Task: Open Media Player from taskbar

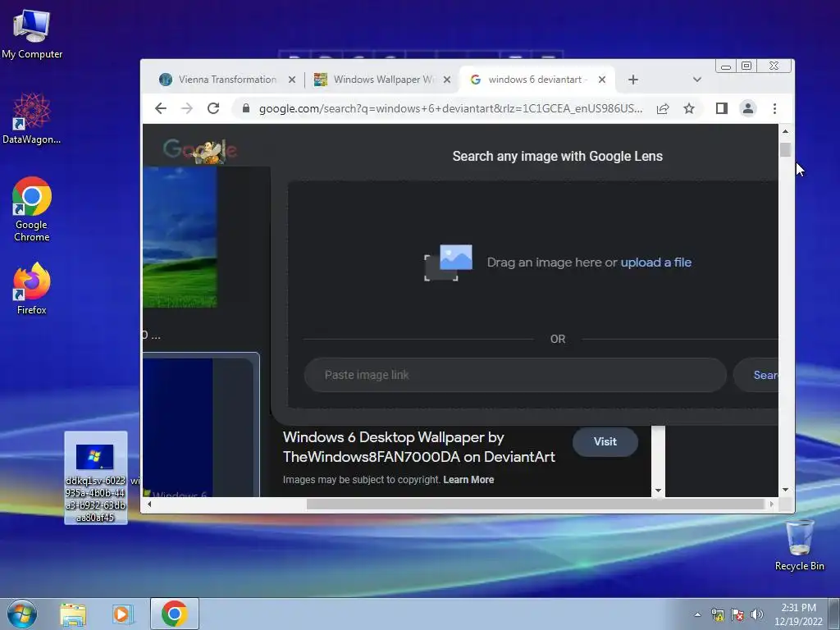Action: point(122,614)
